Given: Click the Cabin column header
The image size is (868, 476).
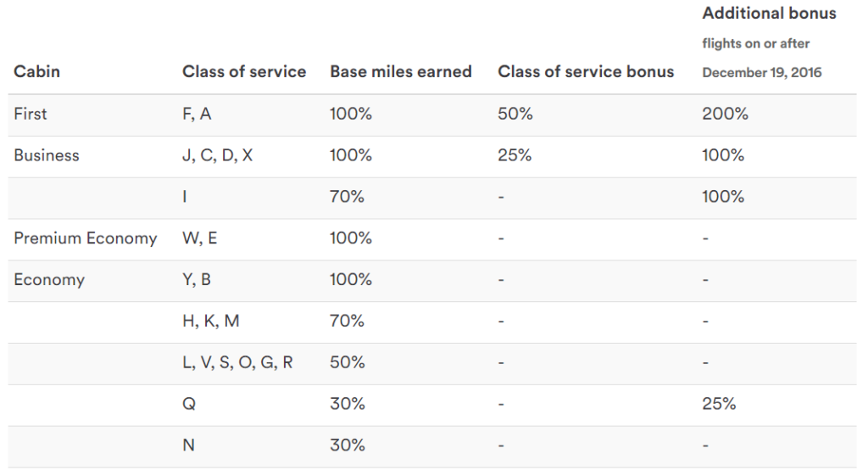Looking at the screenshot, I should (35, 72).
